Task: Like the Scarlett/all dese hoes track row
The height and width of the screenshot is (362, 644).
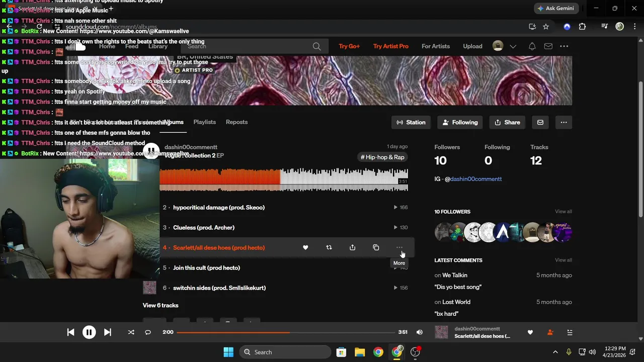Action: (x=305, y=247)
